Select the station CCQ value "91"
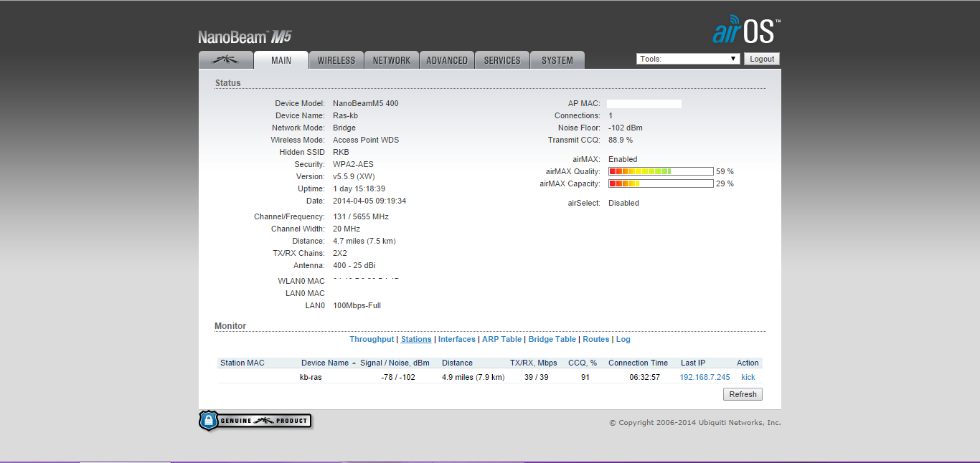Image resolution: width=980 pixels, height=463 pixels. coord(585,377)
